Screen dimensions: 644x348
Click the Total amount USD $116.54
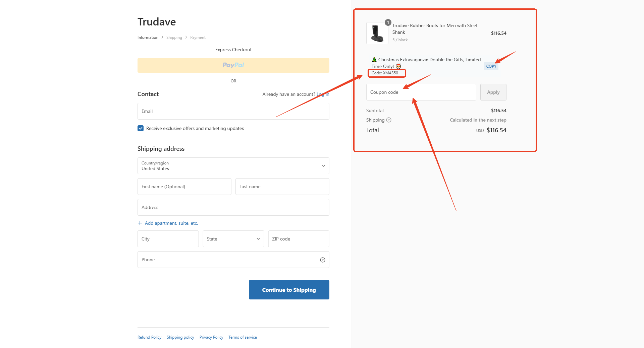(x=491, y=130)
